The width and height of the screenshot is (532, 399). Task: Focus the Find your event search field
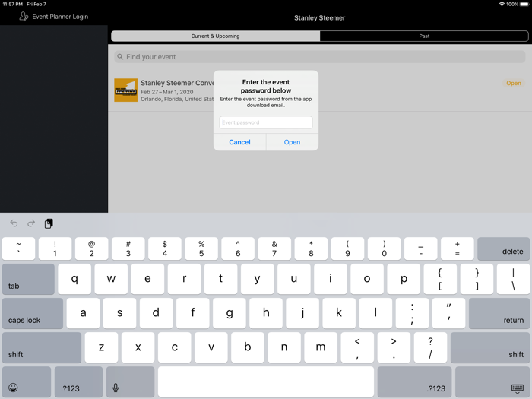tap(320, 57)
